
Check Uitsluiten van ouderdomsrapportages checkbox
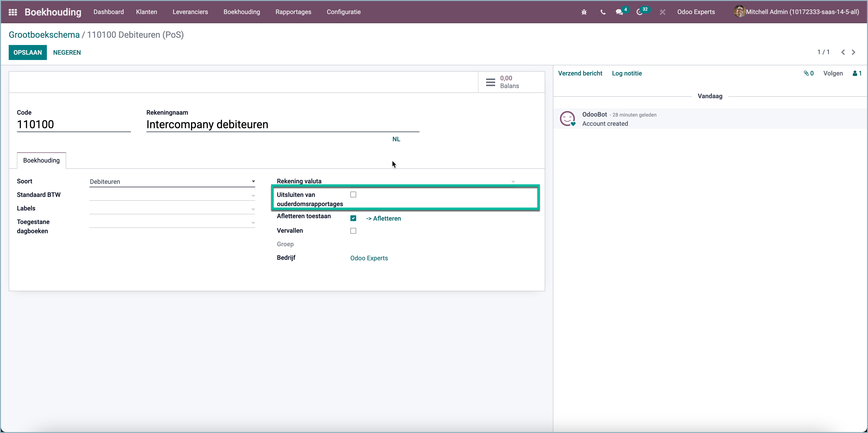coord(353,194)
